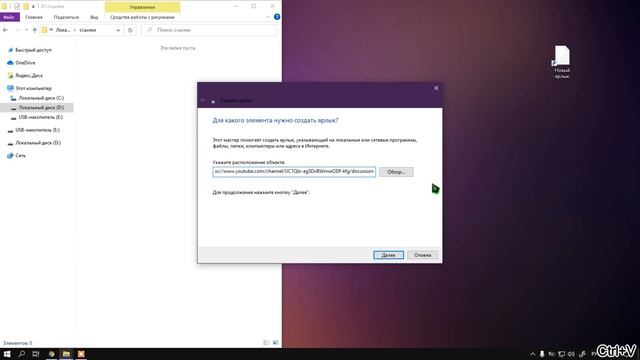Image resolution: width=640 pixels, height=360 pixels.
Task: Select Сеть in the navigation pane
Action: (20, 156)
